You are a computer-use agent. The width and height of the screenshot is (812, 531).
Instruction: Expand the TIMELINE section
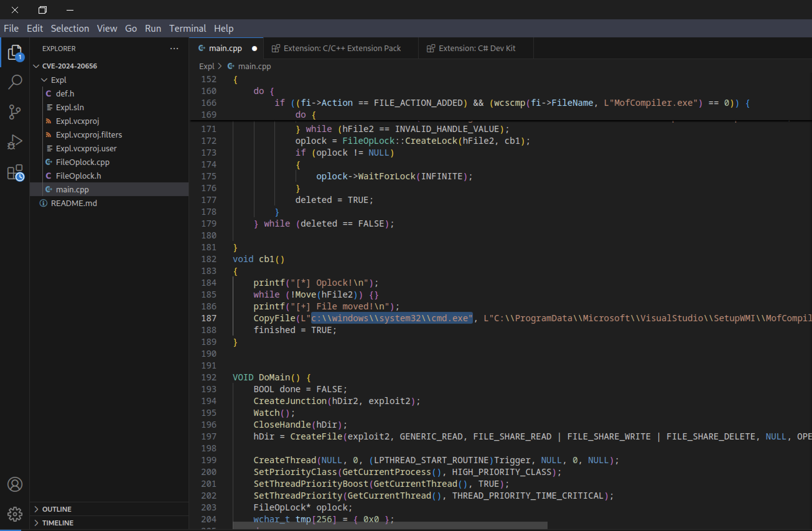pyautogui.click(x=58, y=523)
